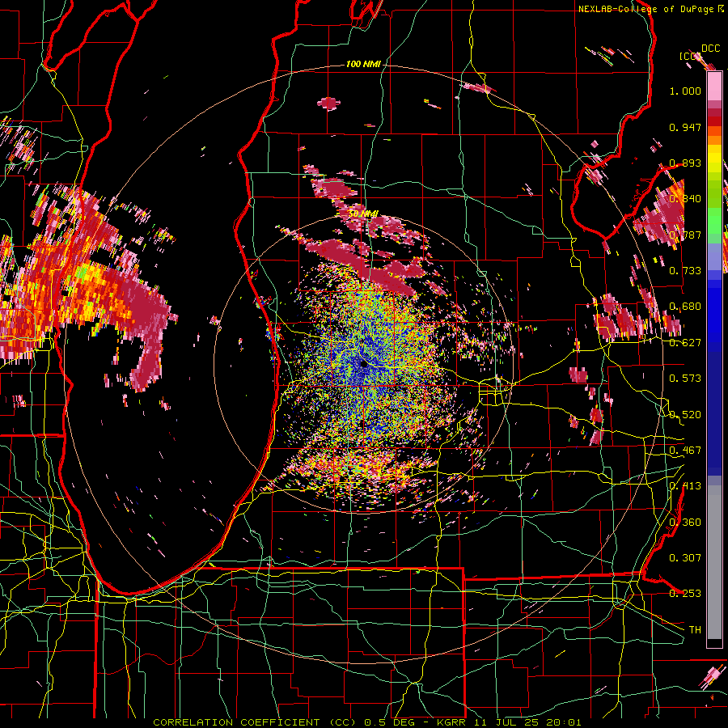The height and width of the screenshot is (728, 728).
Task: Click the 0.733 scale value
Action: pos(685,271)
